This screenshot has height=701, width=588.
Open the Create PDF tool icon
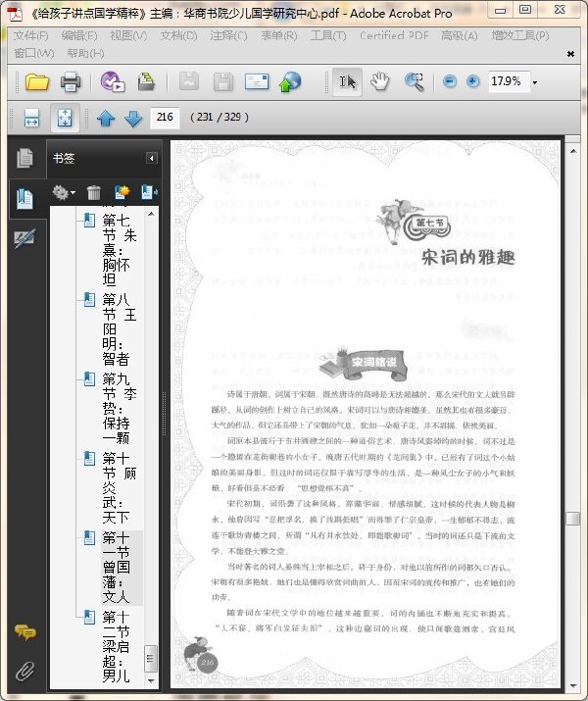112,81
